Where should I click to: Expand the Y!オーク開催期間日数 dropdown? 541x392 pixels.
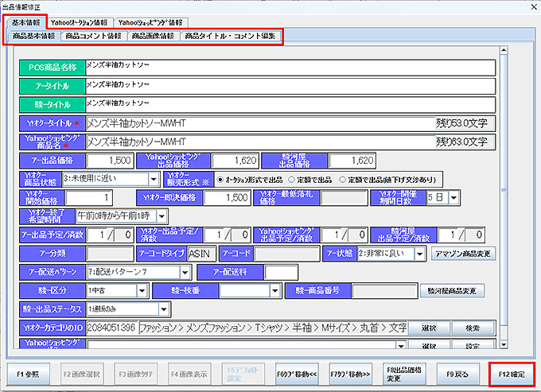[x=453, y=197]
